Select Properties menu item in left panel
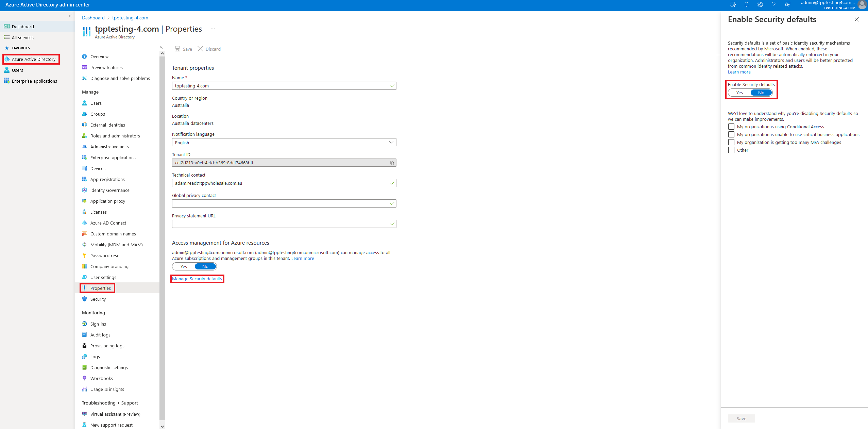Screen dimensions: 868x429 pos(100,288)
